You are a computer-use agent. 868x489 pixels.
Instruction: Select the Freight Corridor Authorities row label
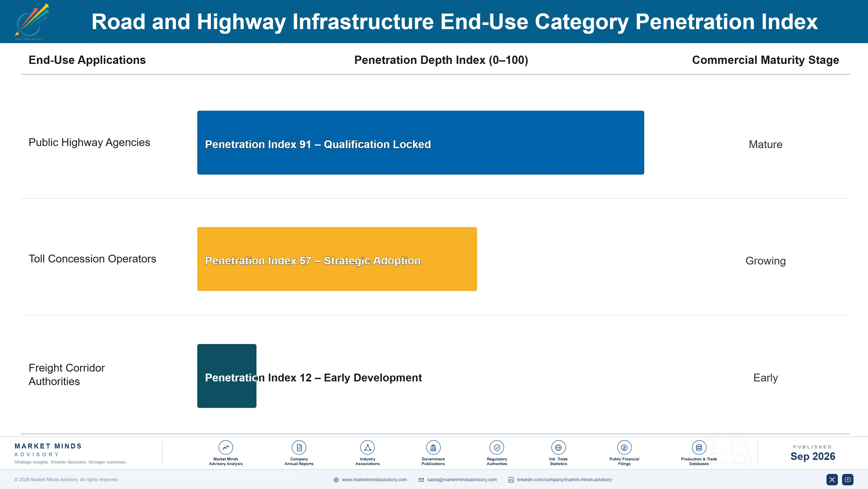[x=67, y=375]
